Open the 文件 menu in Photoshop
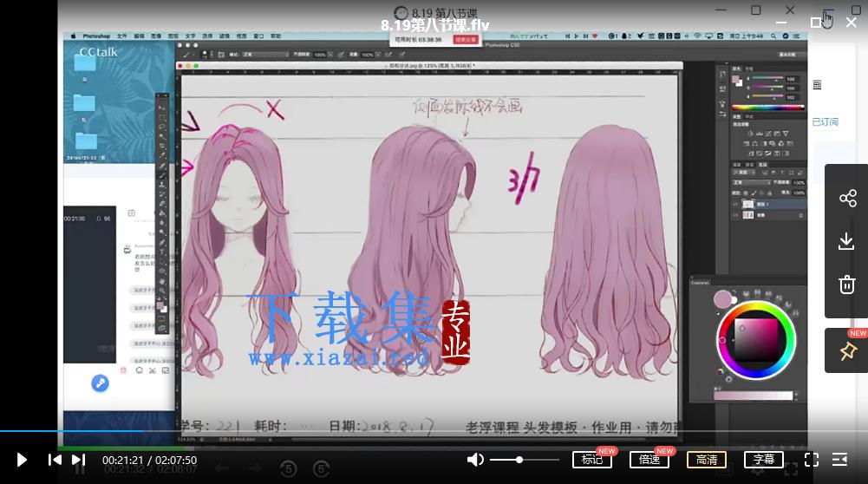This screenshot has height=484, width=868. coord(121,36)
